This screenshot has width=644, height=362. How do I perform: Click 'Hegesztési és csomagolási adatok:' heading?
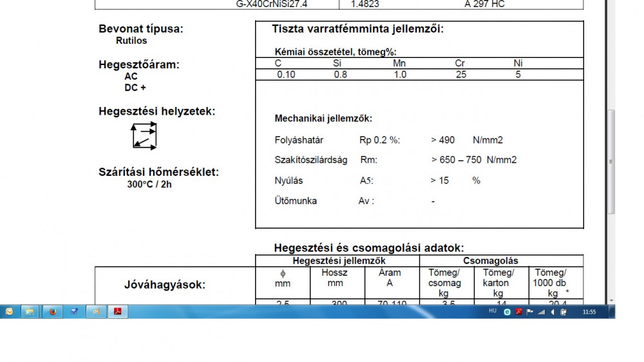[x=369, y=248]
